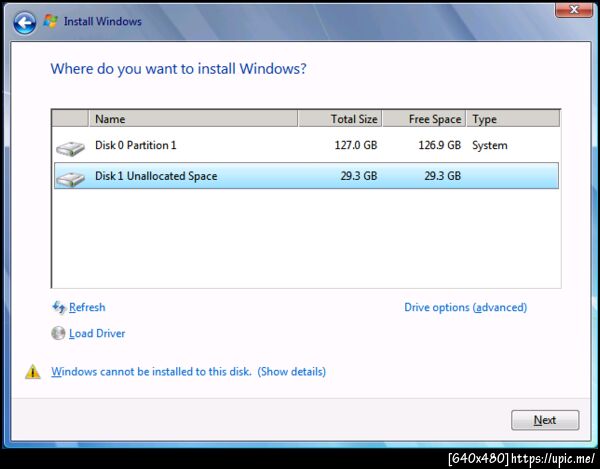
Task: Click the 'Where do you want to install Windows?' heading
Action: click(x=178, y=69)
